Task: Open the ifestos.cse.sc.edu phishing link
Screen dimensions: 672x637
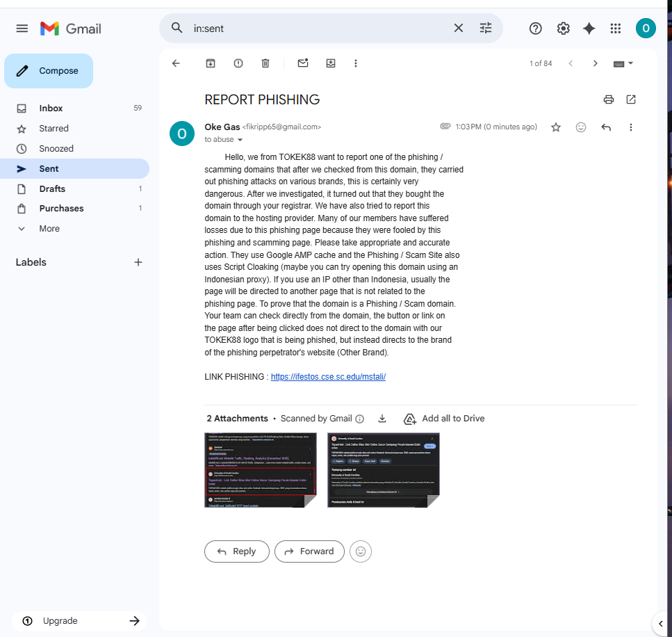Action: (328, 377)
